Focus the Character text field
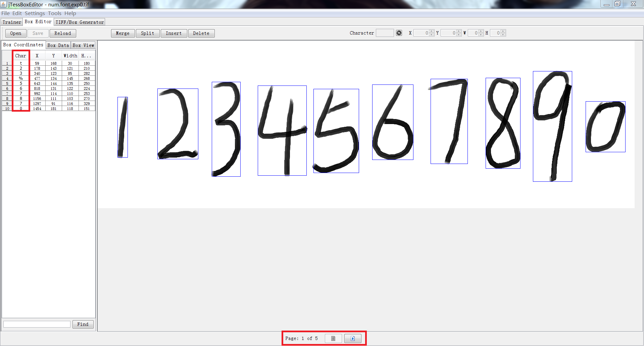Image resolution: width=644 pixels, height=346 pixels. tap(385, 33)
